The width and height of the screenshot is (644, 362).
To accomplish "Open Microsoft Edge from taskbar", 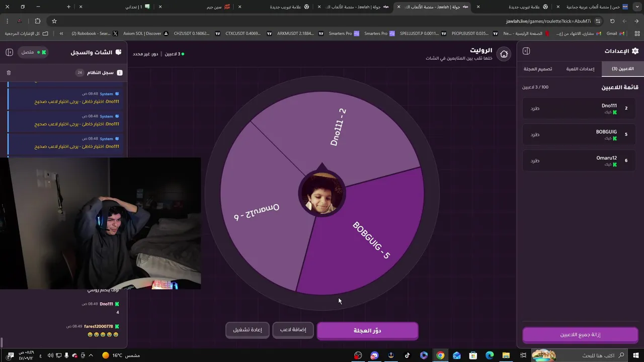I will pos(490,355).
